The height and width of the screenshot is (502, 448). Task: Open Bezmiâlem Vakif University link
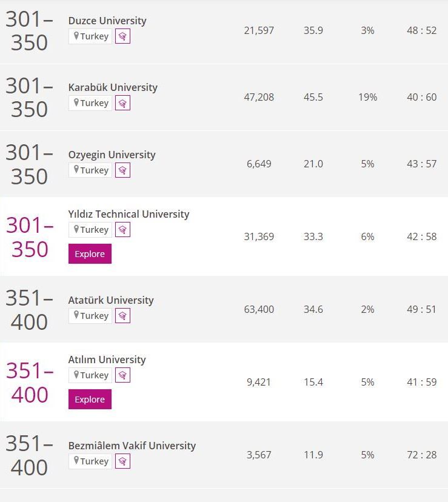click(132, 446)
